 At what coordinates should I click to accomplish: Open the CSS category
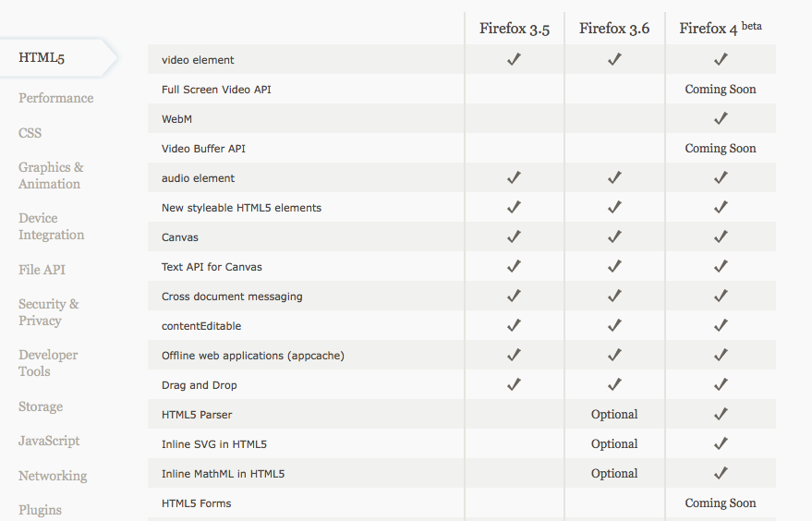tap(30, 133)
